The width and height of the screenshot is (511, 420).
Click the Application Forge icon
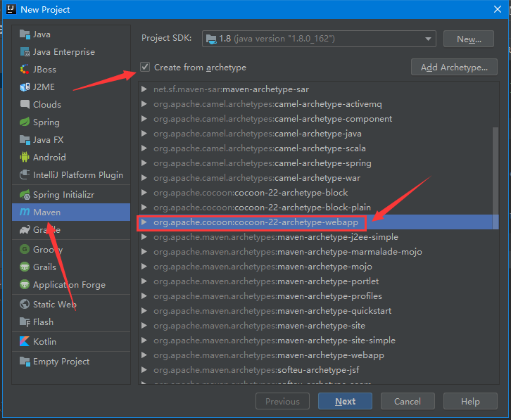[x=25, y=285]
